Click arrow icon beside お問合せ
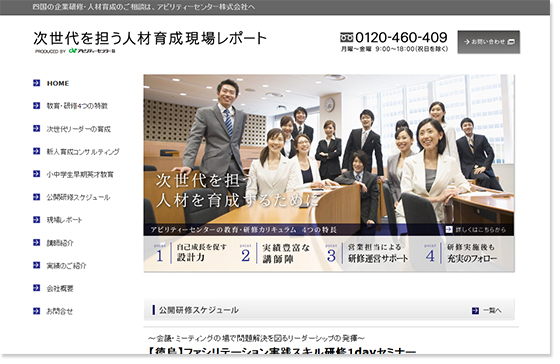The width and height of the screenshot is (560, 364). pyautogui.click(x=36, y=311)
